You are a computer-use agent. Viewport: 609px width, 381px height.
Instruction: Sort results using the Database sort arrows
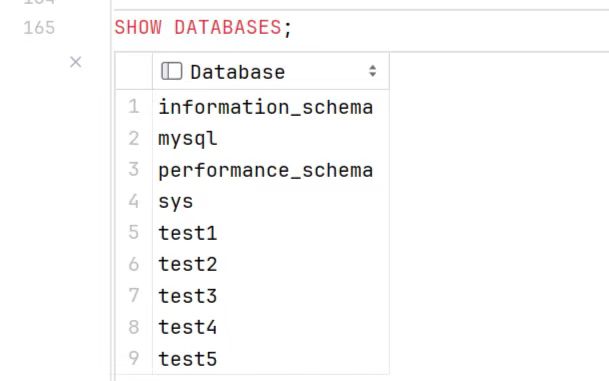tap(372, 71)
